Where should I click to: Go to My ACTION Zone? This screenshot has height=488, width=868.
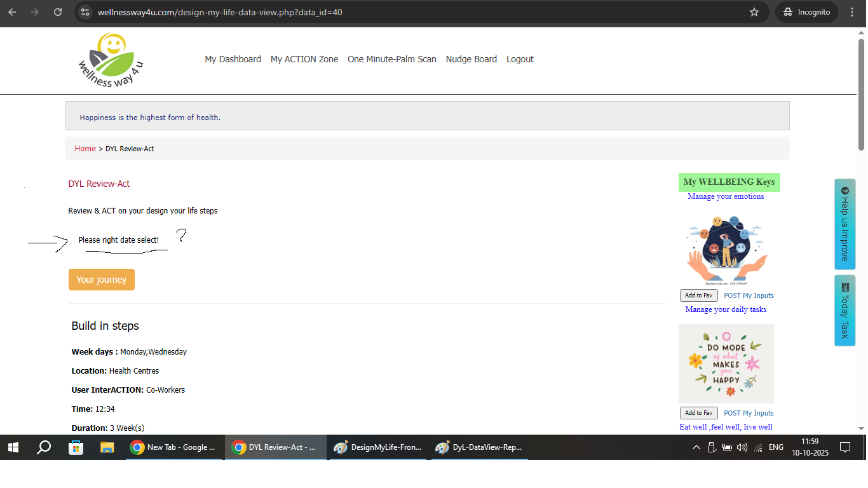point(304,59)
